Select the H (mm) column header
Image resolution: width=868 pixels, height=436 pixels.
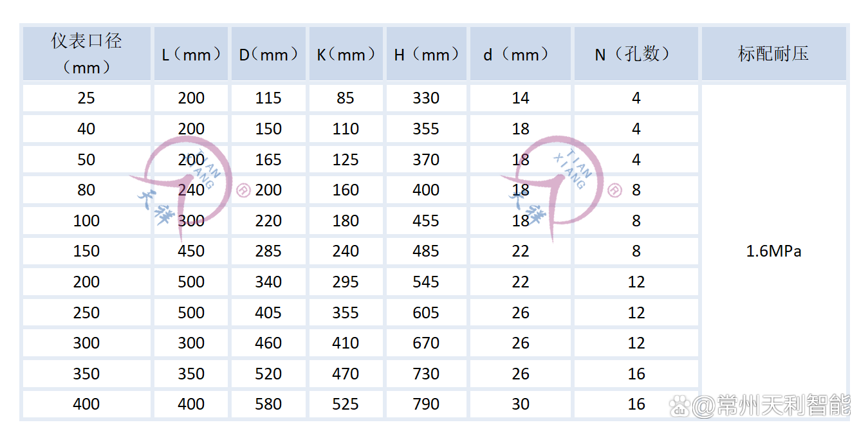[x=426, y=54]
